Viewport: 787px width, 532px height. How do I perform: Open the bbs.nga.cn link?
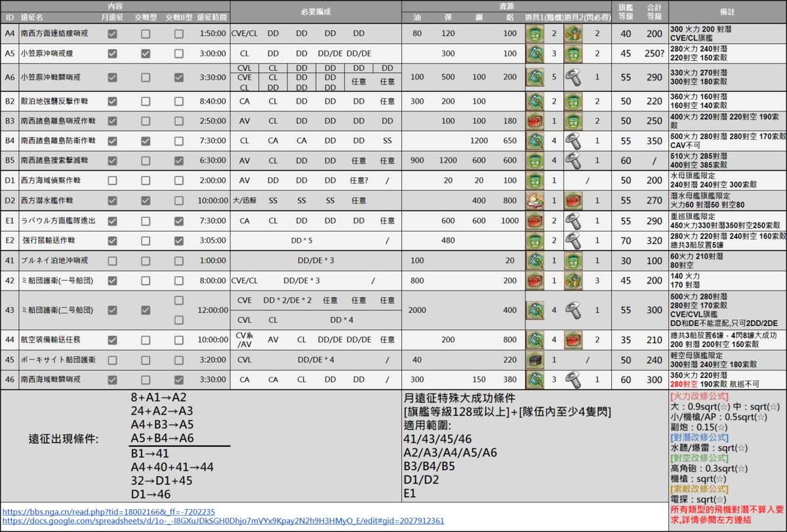pyautogui.click(x=109, y=512)
